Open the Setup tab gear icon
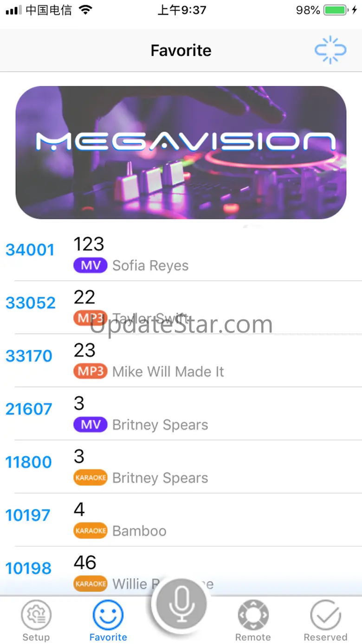 pyautogui.click(x=36, y=615)
